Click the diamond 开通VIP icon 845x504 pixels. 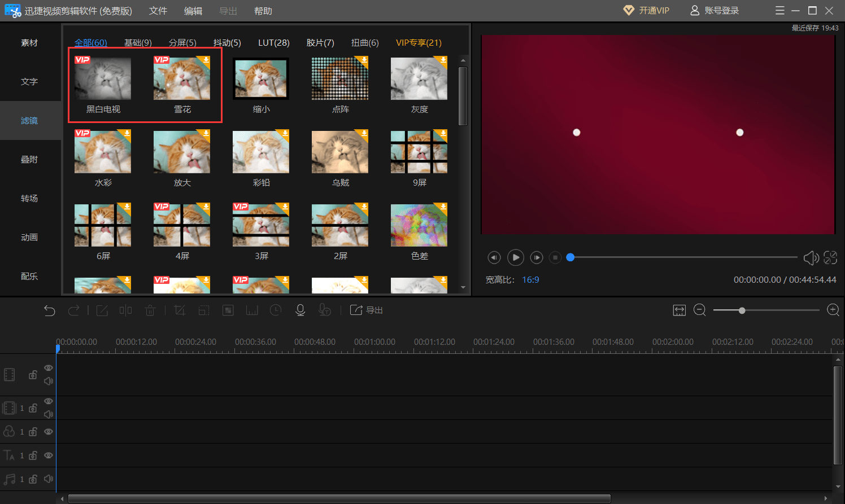pos(629,11)
